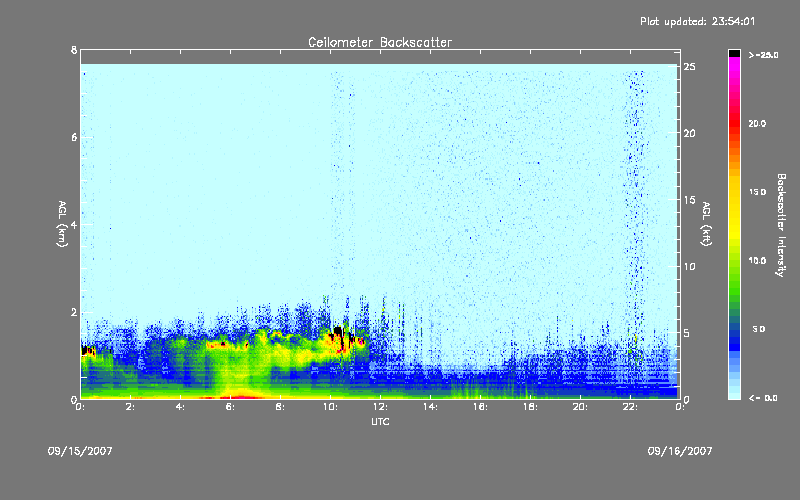Click the colorbar value 20.0

point(757,123)
